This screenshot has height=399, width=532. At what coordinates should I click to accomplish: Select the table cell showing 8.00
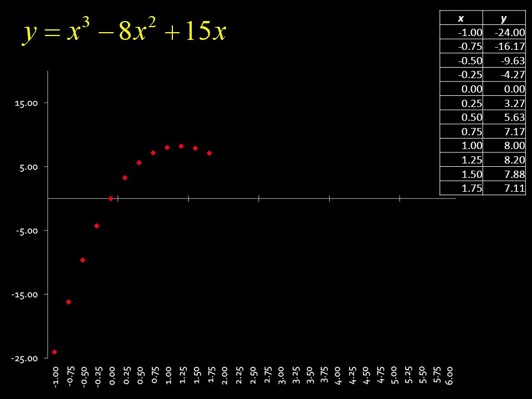coord(504,145)
